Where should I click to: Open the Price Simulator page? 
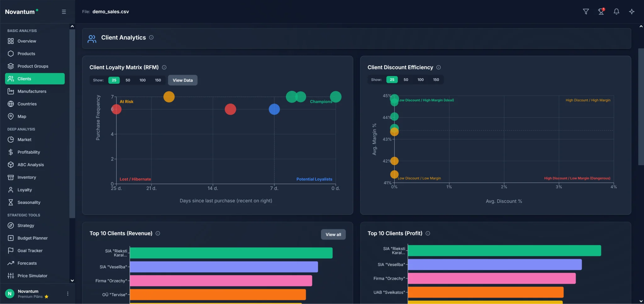pos(32,276)
